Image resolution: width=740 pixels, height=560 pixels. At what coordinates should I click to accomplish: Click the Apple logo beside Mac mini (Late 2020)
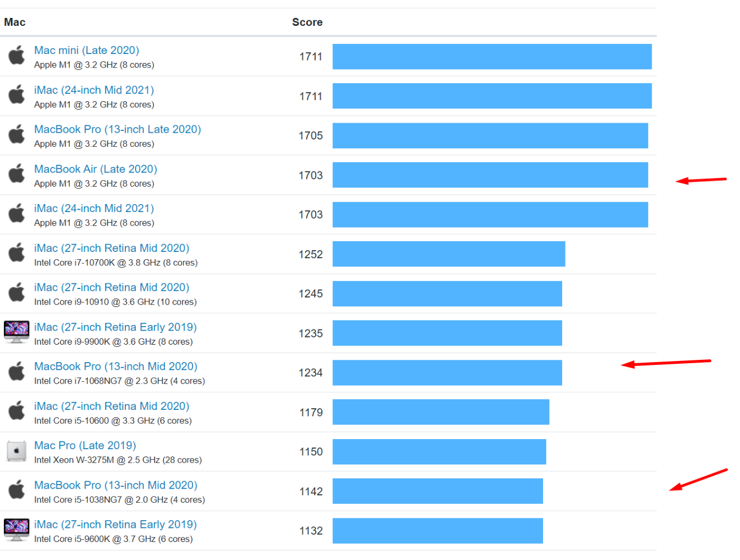17,55
